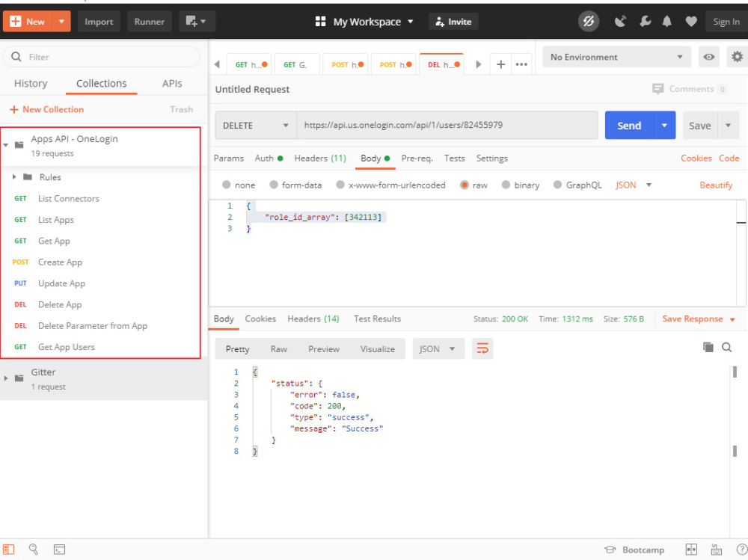Viewport: 748px width, 560px height.
Task: Switch to the History tab
Action: click(x=31, y=84)
